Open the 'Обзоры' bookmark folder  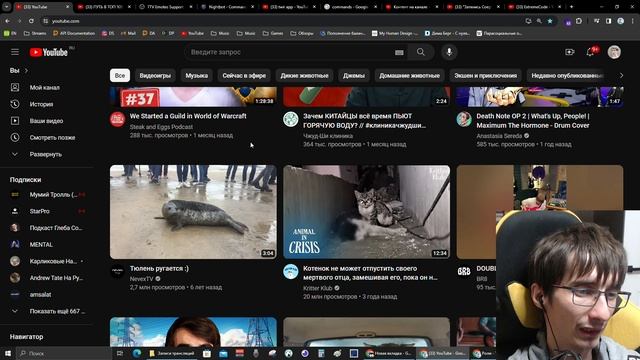coord(302,33)
